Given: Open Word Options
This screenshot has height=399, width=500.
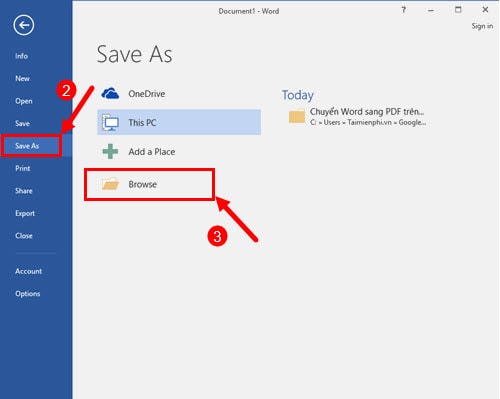Looking at the screenshot, I should tap(28, 294).
